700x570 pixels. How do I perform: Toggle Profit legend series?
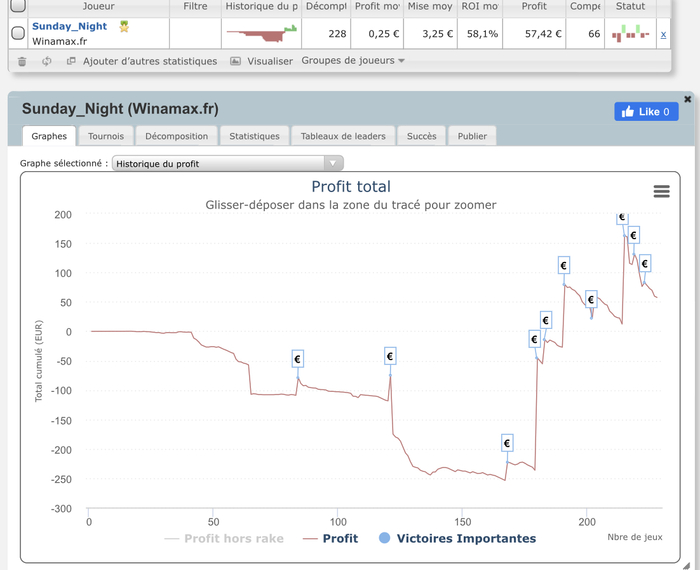(330, 539)
